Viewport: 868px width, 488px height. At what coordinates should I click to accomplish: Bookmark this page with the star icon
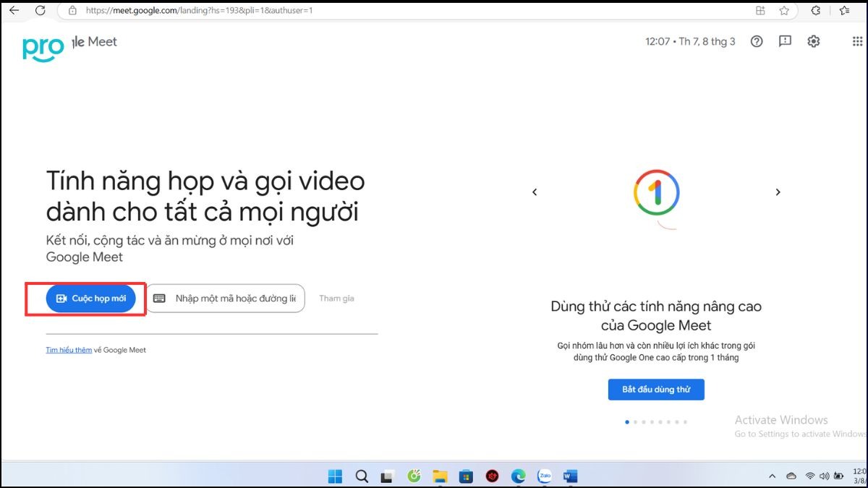click(x=784, y=11)
